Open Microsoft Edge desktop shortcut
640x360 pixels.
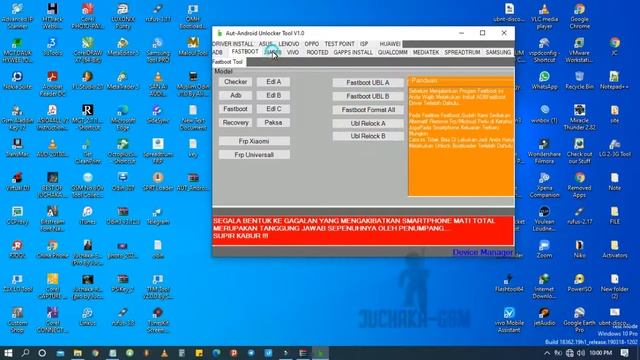(x=123, y=117)
